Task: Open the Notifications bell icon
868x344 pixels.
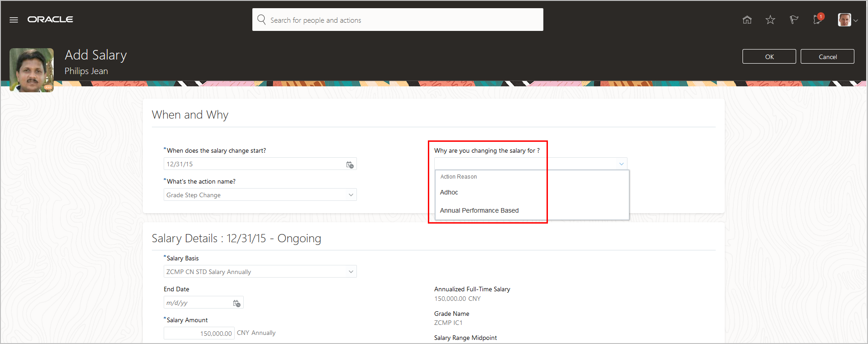Action: 818,20
